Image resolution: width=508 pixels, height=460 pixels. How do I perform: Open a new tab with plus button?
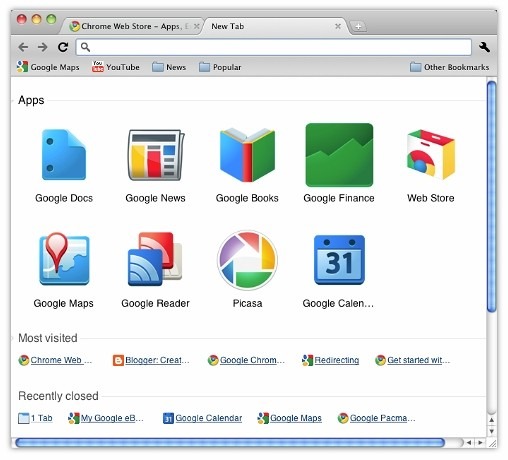pyautogui.click(x=358, y=26)
